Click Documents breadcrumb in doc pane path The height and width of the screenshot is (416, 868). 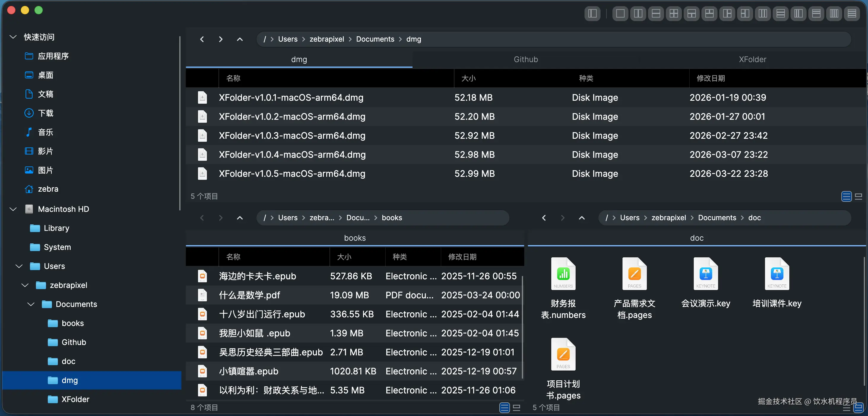[717, 218]
